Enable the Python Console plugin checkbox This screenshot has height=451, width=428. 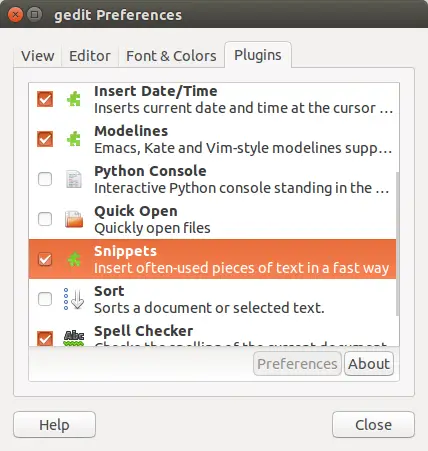(45, 179)
